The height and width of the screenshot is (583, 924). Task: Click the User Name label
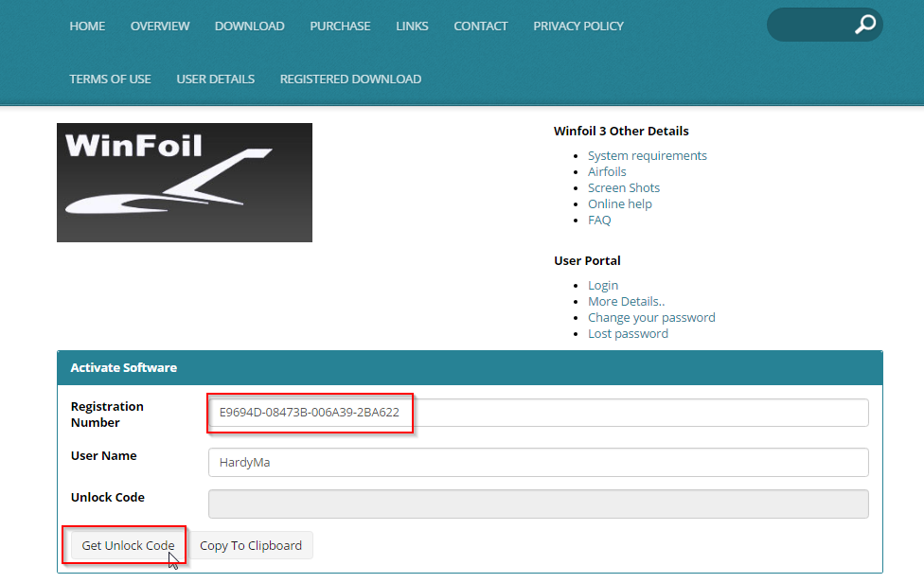[x=104, y=455]
